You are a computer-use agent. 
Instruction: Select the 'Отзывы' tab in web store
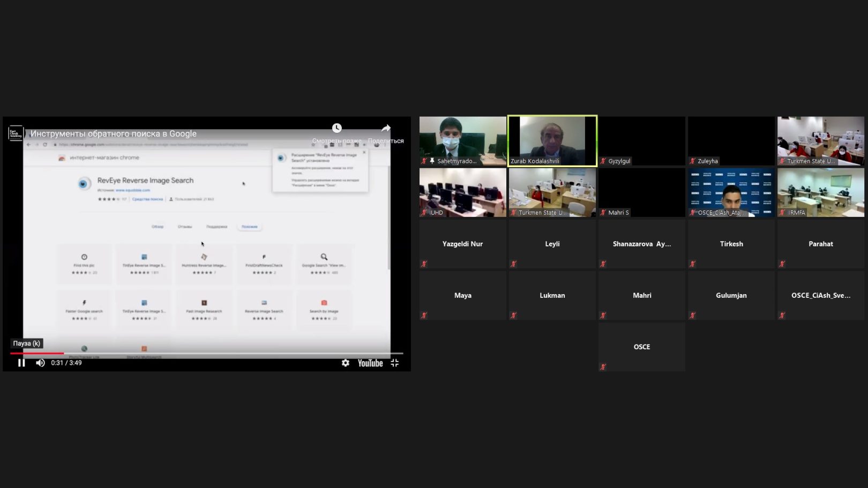click(185, 227)
